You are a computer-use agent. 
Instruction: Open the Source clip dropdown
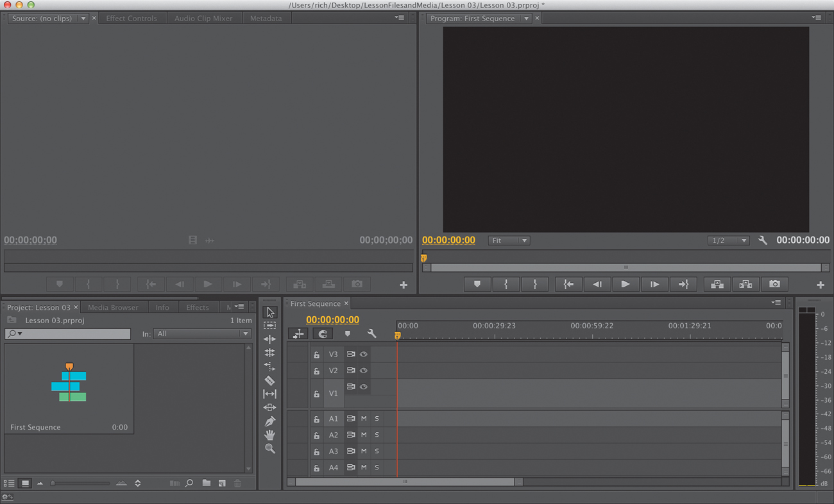[83, 19]
